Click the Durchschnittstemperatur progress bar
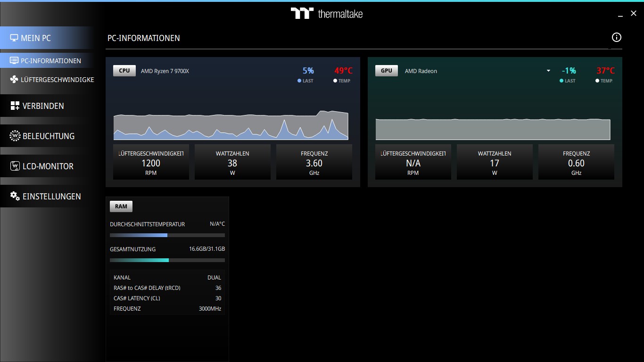 point(167,235)
